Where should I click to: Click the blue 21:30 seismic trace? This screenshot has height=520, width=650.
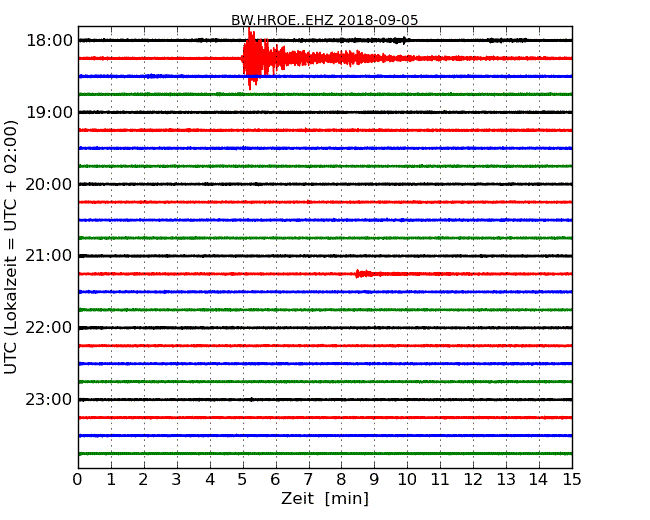tap(325, 292)
